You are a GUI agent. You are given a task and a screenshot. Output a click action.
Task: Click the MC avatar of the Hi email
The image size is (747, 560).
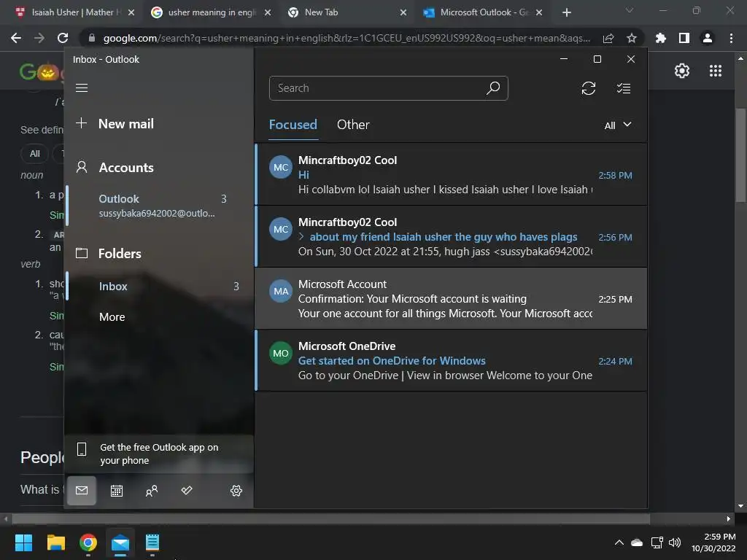(x=281, y=167)
